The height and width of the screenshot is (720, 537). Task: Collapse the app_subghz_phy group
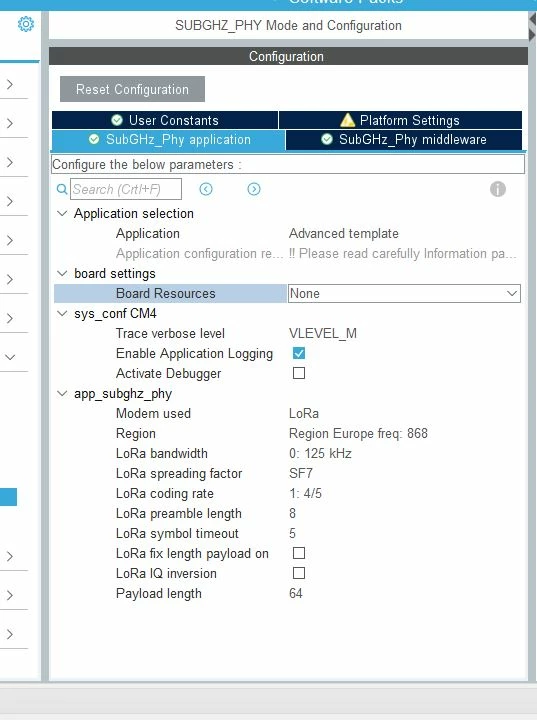coord(62,394)
